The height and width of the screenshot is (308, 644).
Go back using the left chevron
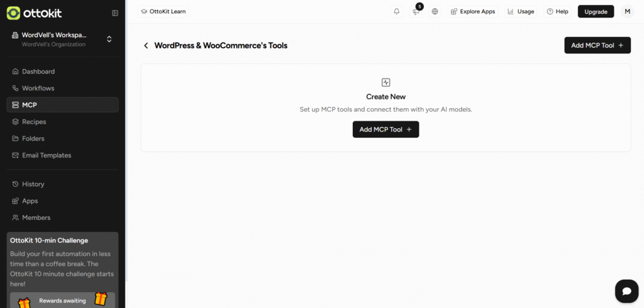coord(146,46)
